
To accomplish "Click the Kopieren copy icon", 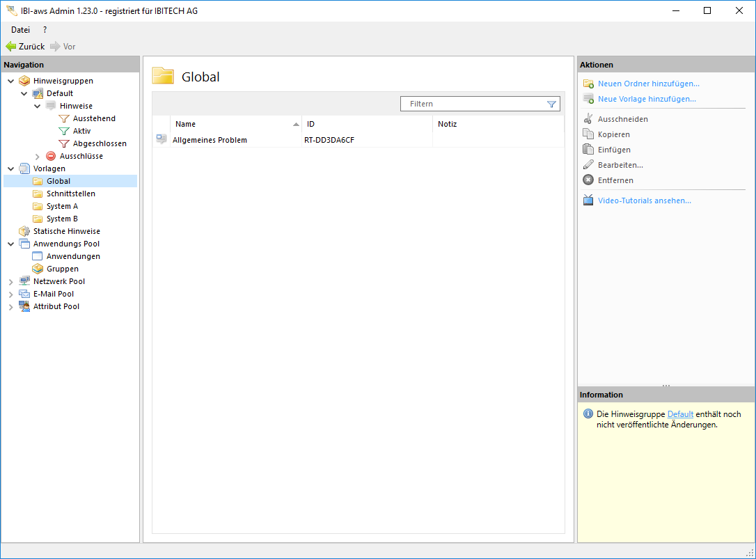I will 588,134.
